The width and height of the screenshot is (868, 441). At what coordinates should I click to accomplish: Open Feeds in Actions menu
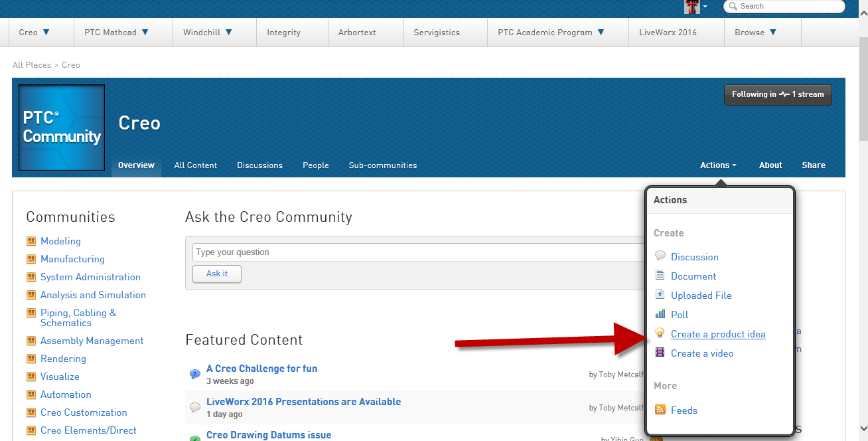pyautogui.click(x=684, y=410)
